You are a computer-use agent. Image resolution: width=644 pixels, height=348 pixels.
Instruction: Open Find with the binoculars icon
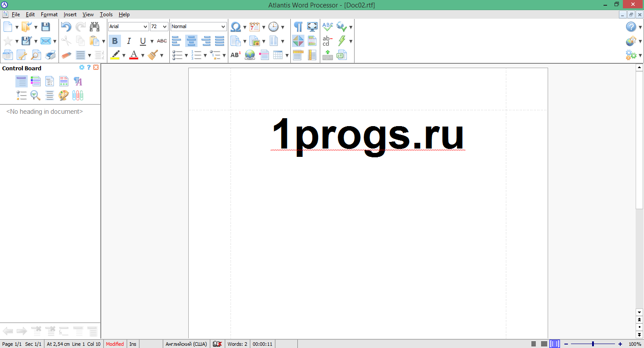click(94, 26)
